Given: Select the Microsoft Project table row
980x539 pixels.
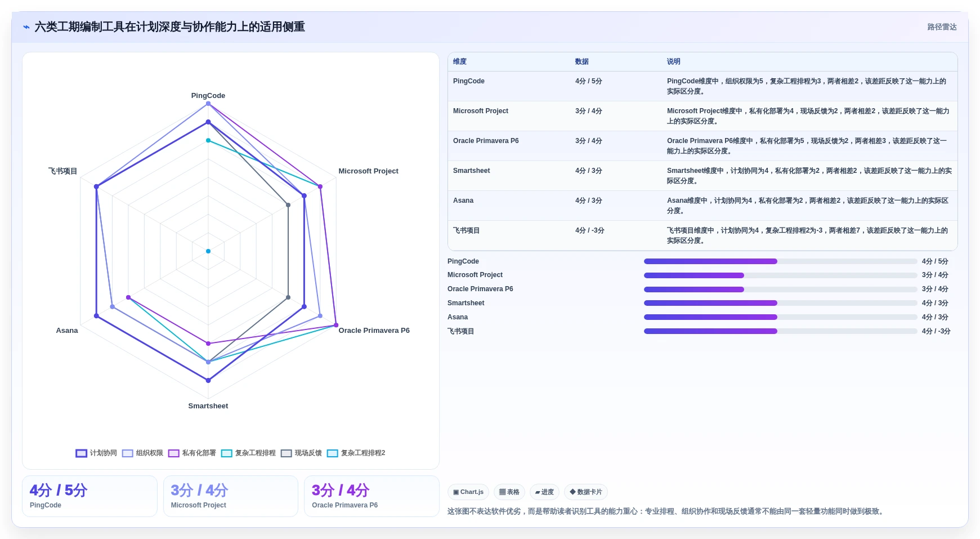Looking at the screenshot, I should point(702,116).
